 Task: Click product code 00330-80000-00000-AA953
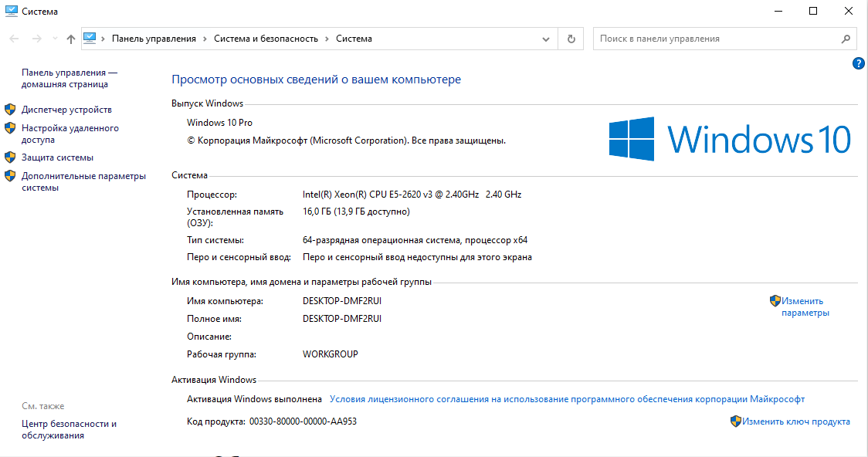[x=303, y=421]
